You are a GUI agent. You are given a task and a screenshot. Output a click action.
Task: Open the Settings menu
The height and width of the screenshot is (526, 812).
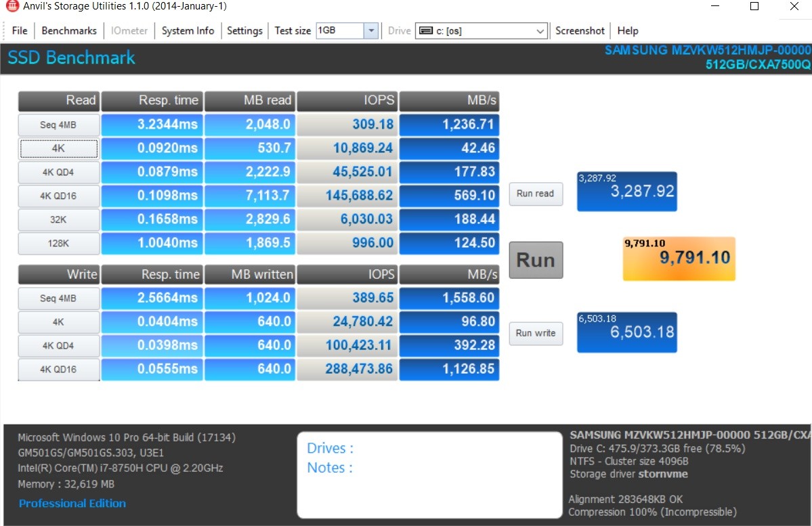coord(244,30)
